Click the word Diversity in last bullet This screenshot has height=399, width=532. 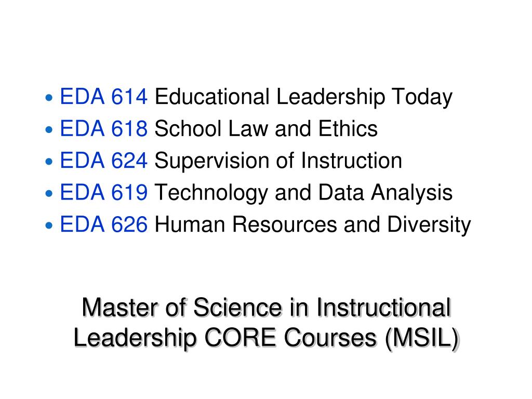pos(429,225)
